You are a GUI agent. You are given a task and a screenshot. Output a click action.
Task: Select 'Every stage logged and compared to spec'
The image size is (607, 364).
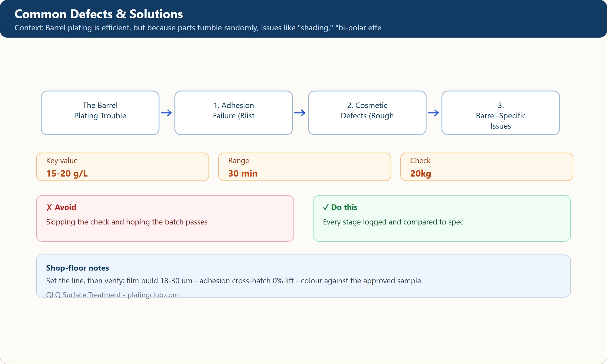pyautogui.click(x=393, y=222)
